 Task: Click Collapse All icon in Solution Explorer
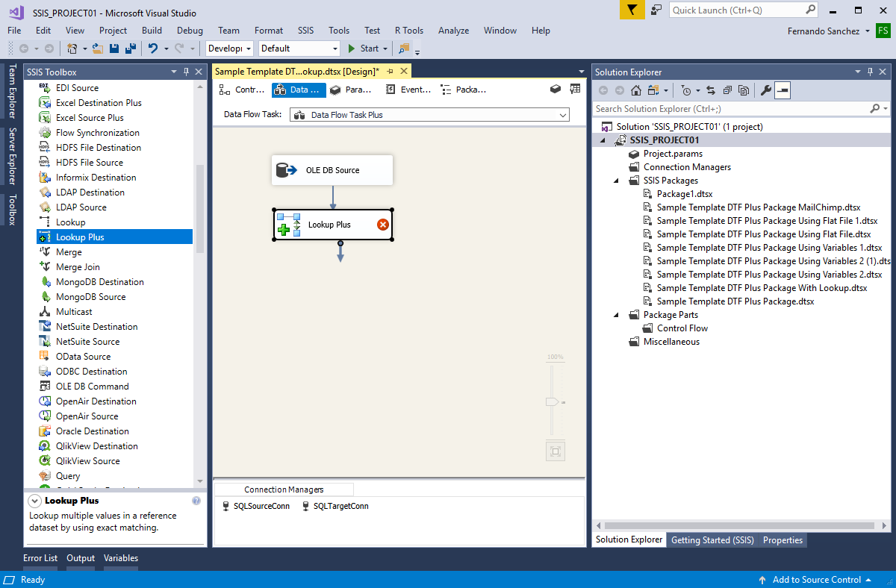[727, 90]
